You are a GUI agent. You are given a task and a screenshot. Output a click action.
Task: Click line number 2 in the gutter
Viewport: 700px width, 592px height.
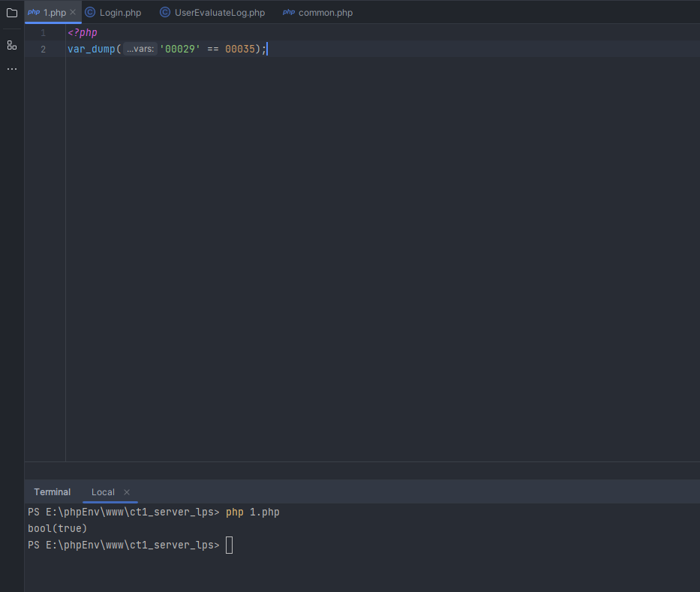tap(43, 49)
